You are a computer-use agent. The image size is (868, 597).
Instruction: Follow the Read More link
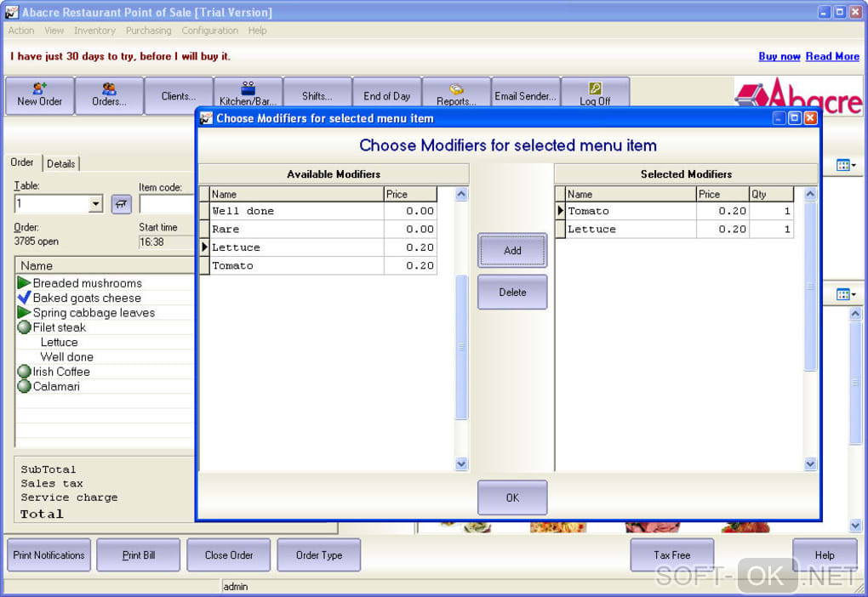[x=832, y=56]
